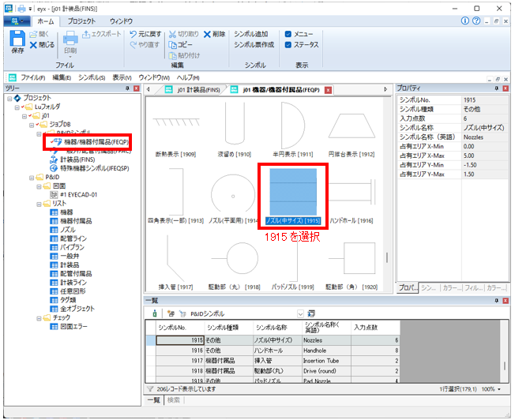This screenshot has height=420, width=515.
Task: Collapse the ジョブDB tree node
Action: (x=32, y=125)
